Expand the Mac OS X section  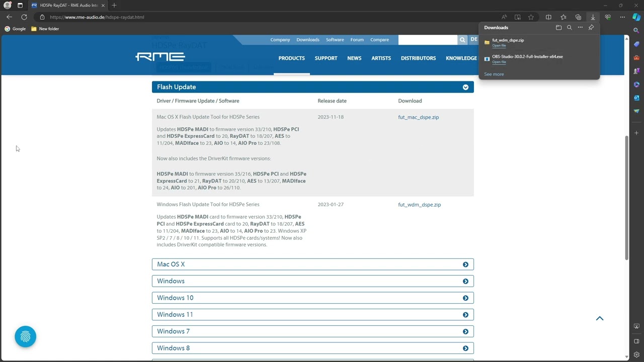[313, 264]
